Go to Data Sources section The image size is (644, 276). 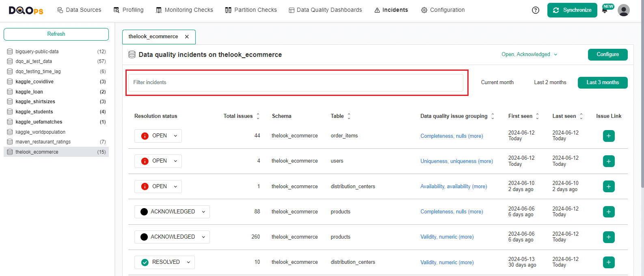pos(79,10)
